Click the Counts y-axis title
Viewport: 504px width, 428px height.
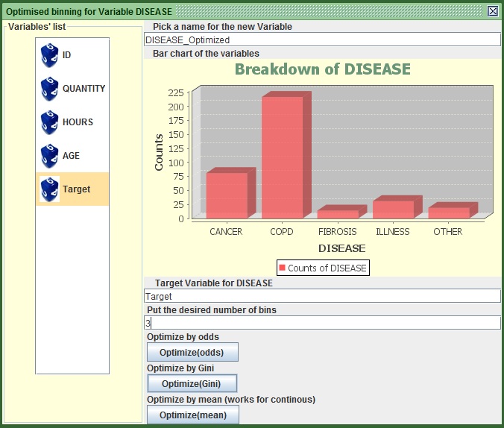click(159, 152)
